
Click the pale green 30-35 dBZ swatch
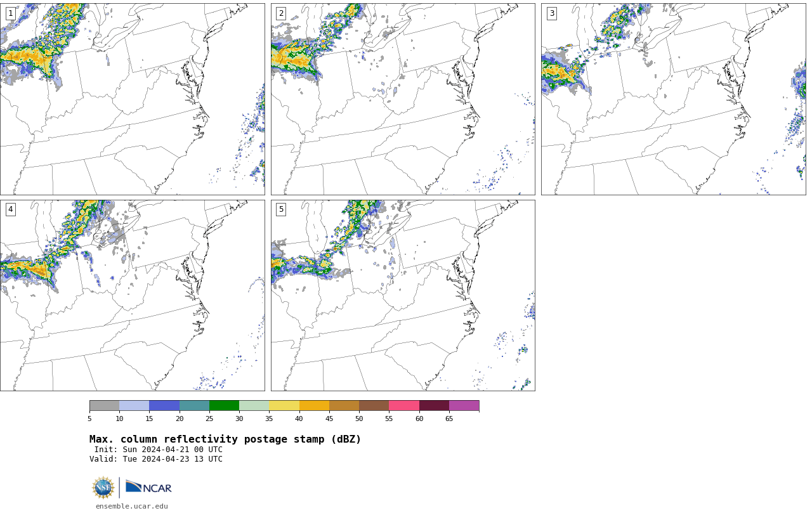pos(254,406)
